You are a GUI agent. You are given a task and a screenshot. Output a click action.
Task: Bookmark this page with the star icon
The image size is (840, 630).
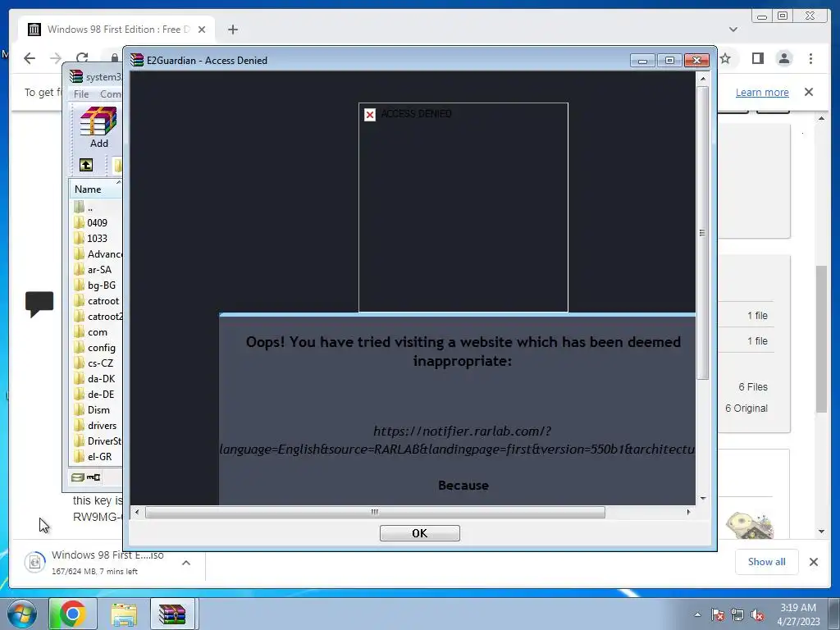(725, 58)
